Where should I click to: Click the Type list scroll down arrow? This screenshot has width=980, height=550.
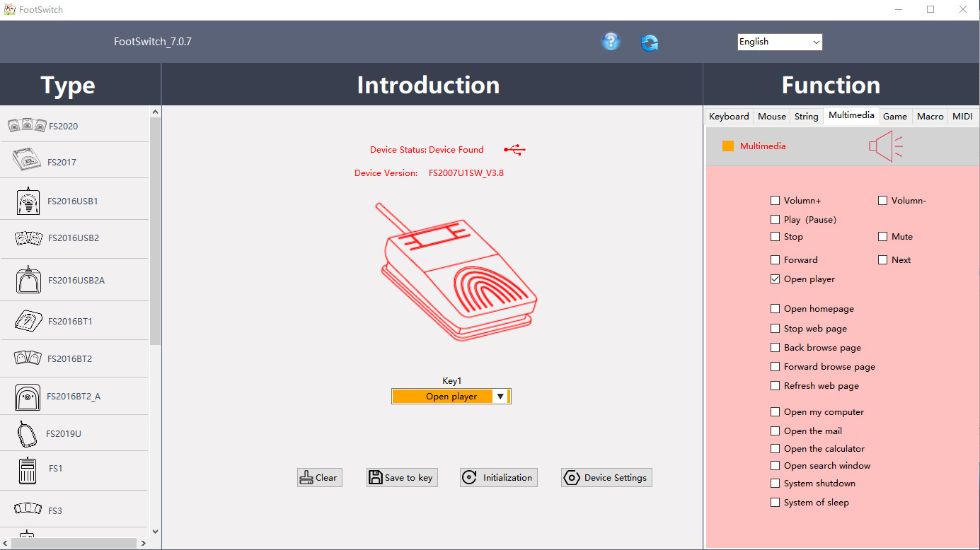click(x=156, y=532)
